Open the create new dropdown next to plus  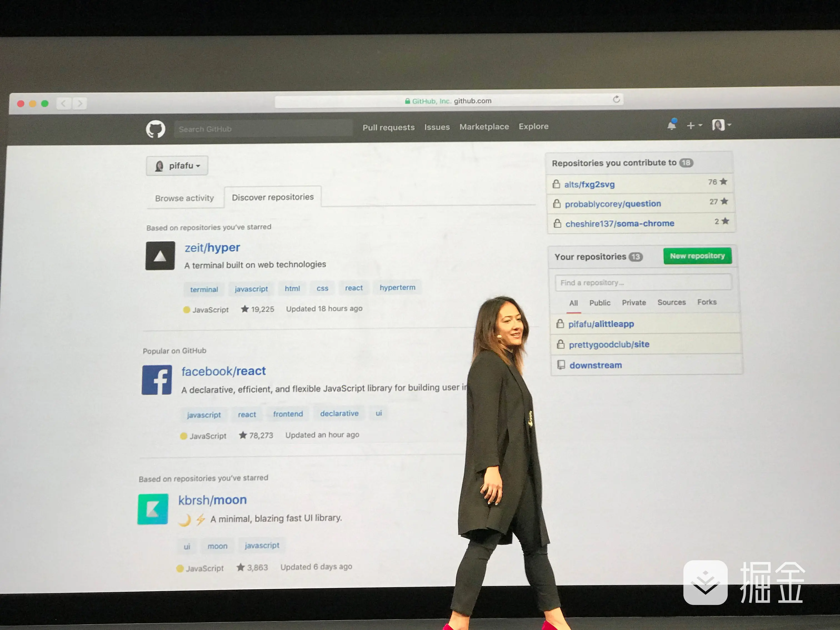point(694,125)
